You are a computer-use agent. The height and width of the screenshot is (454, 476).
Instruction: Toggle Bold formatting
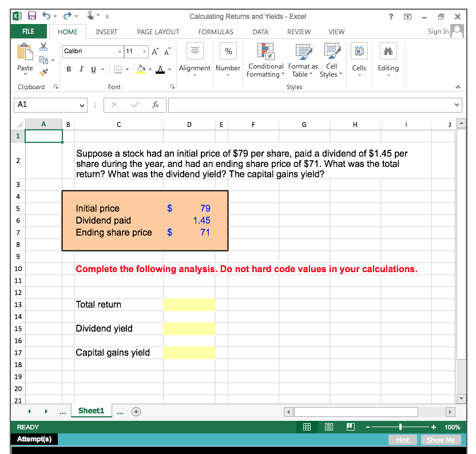click(69, 69)
